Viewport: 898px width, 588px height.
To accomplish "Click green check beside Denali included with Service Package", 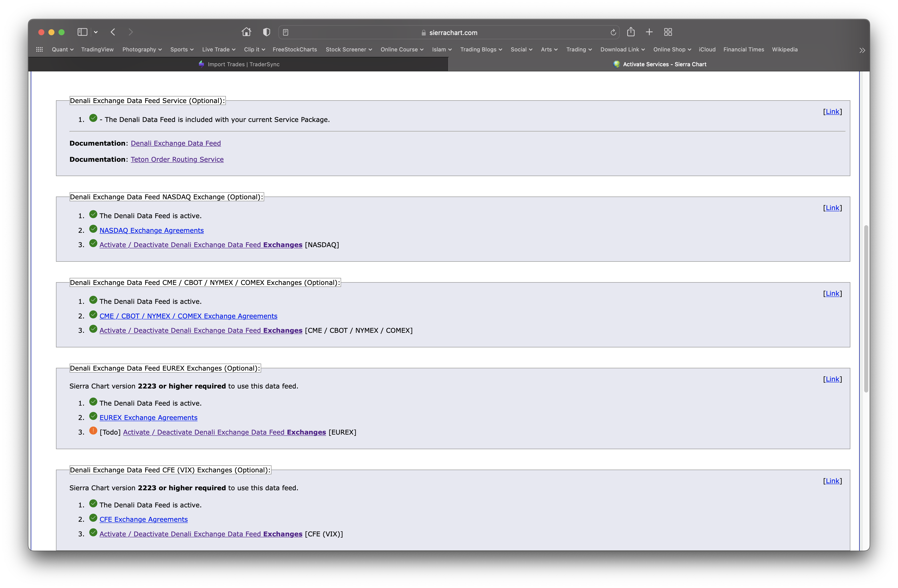I will pyautogui.click(x=93, y=118).
